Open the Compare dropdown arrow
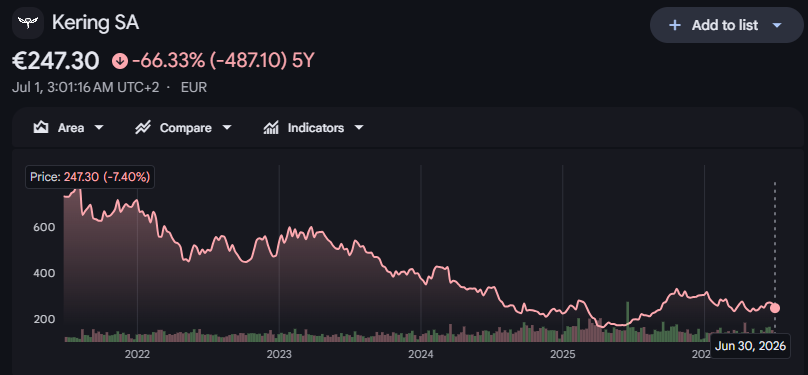This screenshot has height=375, width=808. (226, 128)
